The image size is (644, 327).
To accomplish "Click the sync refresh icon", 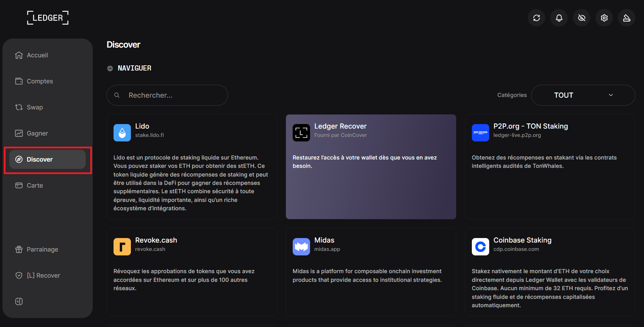I will click(x=536, y=18).
